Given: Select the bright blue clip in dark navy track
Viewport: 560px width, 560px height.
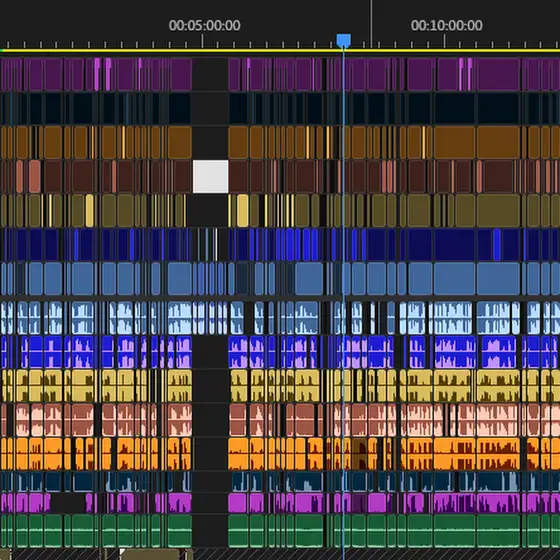Looking at the screenshot, I should coord(497,245).
